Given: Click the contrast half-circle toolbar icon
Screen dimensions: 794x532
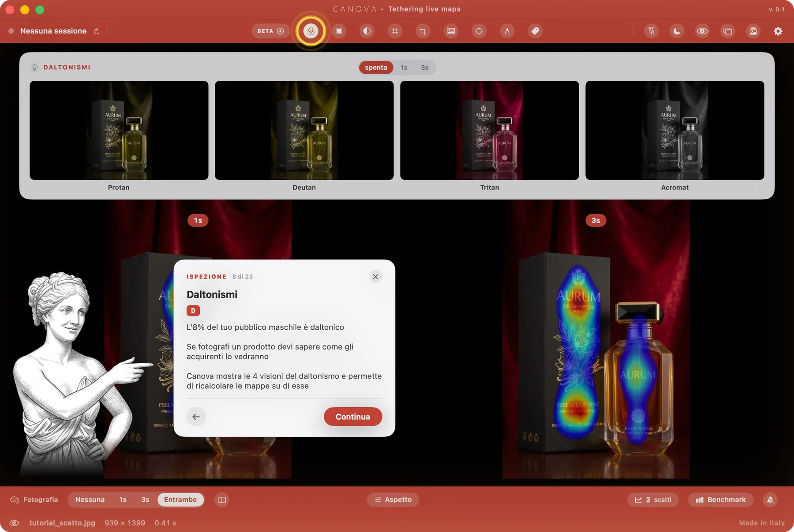Looking at the screenshot, I should (367, 31).
